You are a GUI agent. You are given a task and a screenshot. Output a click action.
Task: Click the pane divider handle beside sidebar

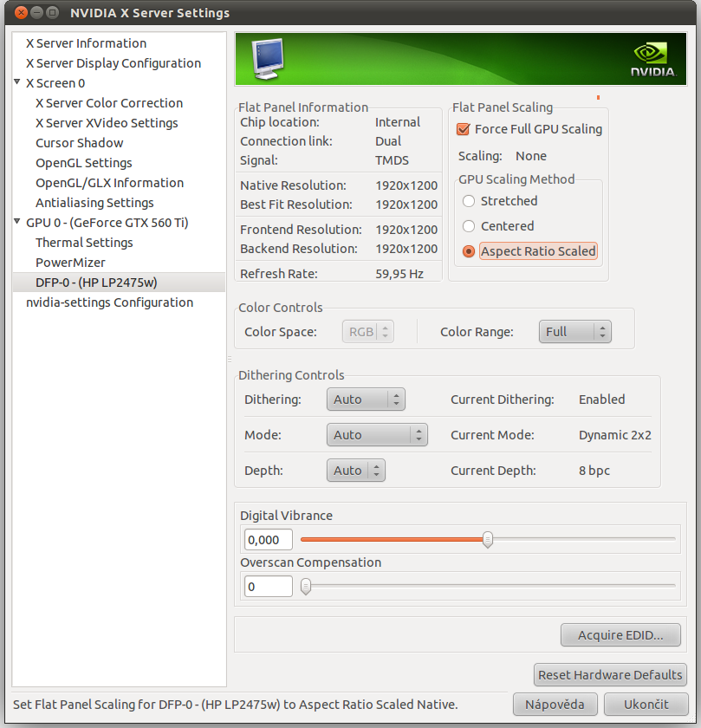230,360
